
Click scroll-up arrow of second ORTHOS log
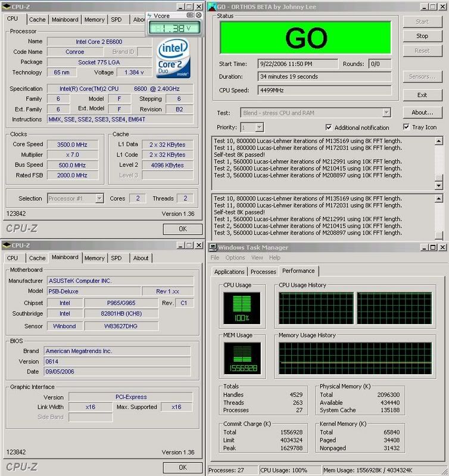pyautogui.click(x=438, y=198)
